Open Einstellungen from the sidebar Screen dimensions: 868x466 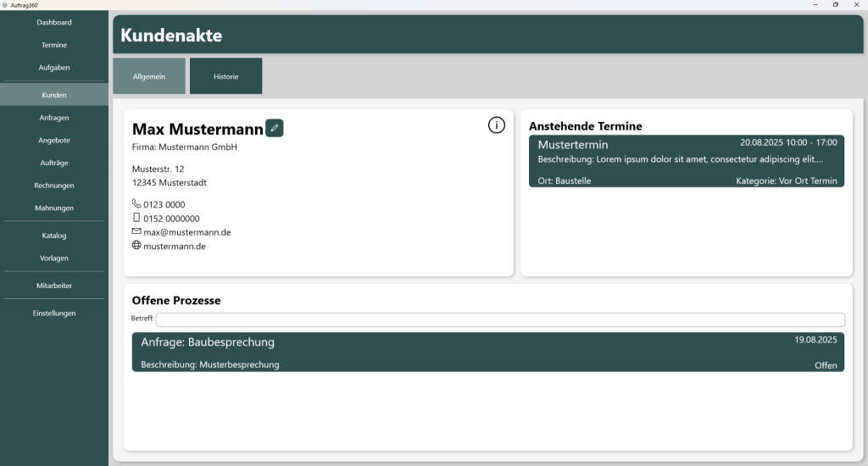tap(54, 313)
